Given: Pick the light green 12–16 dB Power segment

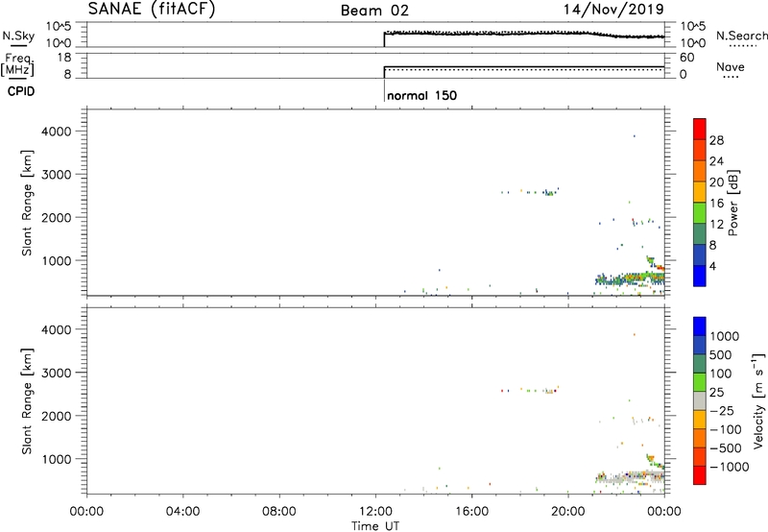Looking at the screenshot, I should point(700,212).
